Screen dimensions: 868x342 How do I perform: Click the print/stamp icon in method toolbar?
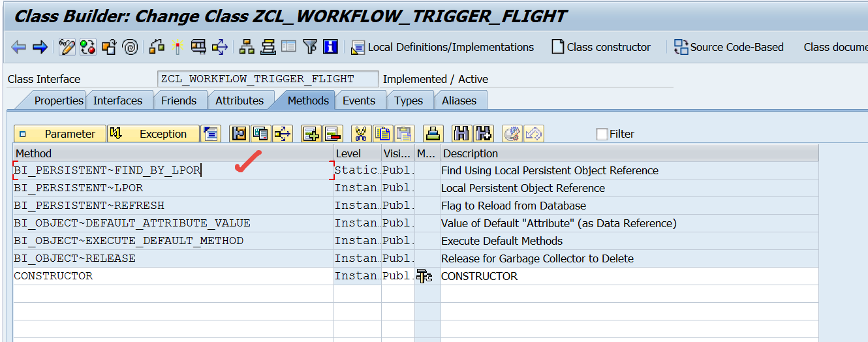coord(433,134)
